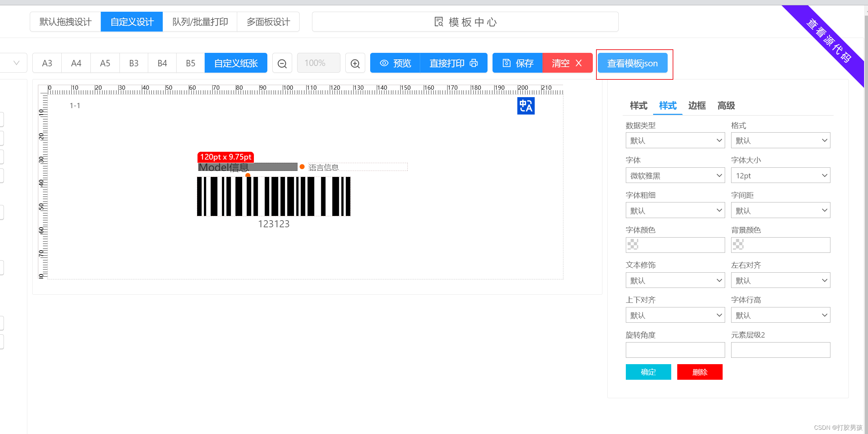Switch to the 边框 tab
Screen dimensions: 868x434
point(697,106)
